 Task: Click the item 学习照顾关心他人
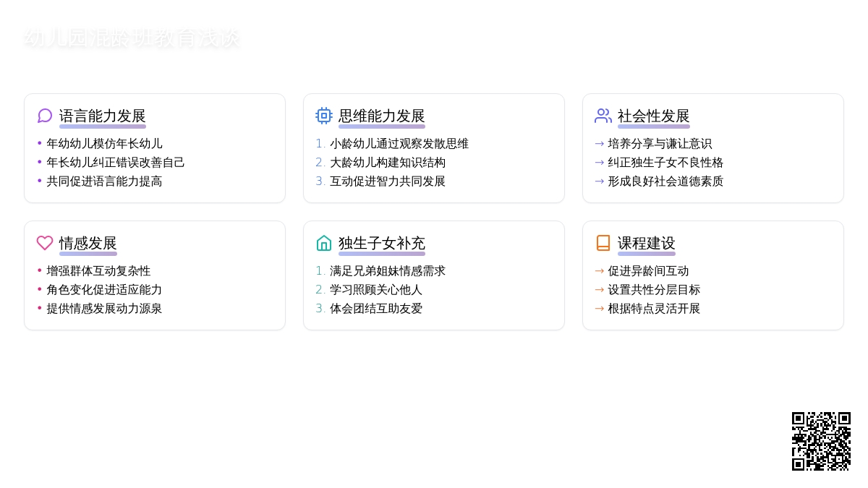[x=376, y=289]
